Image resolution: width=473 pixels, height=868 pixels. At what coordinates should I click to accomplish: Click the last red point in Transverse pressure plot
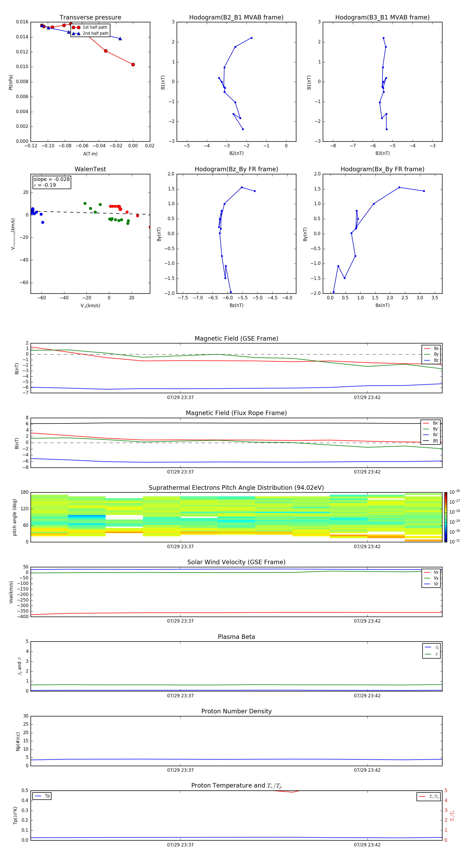[x=133, y=65]
